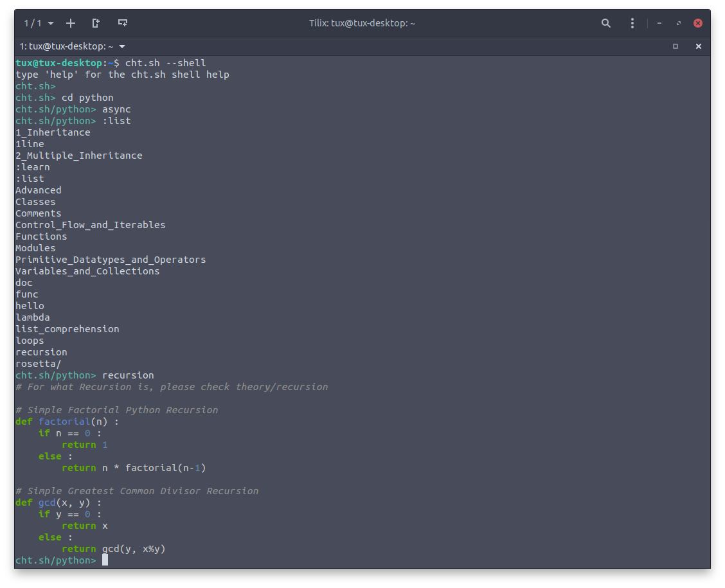Restore the Tilix window size

click(679, 23)
